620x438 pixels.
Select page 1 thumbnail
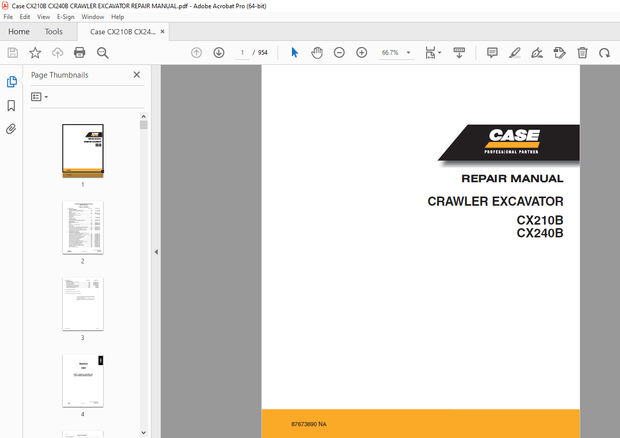(83, 151)
